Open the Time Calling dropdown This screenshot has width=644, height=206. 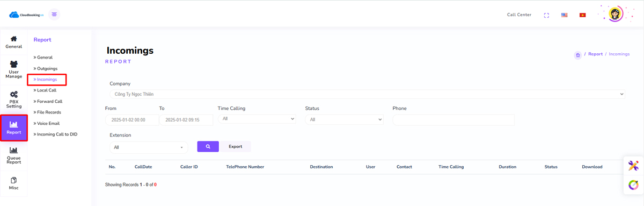(257, 119)
